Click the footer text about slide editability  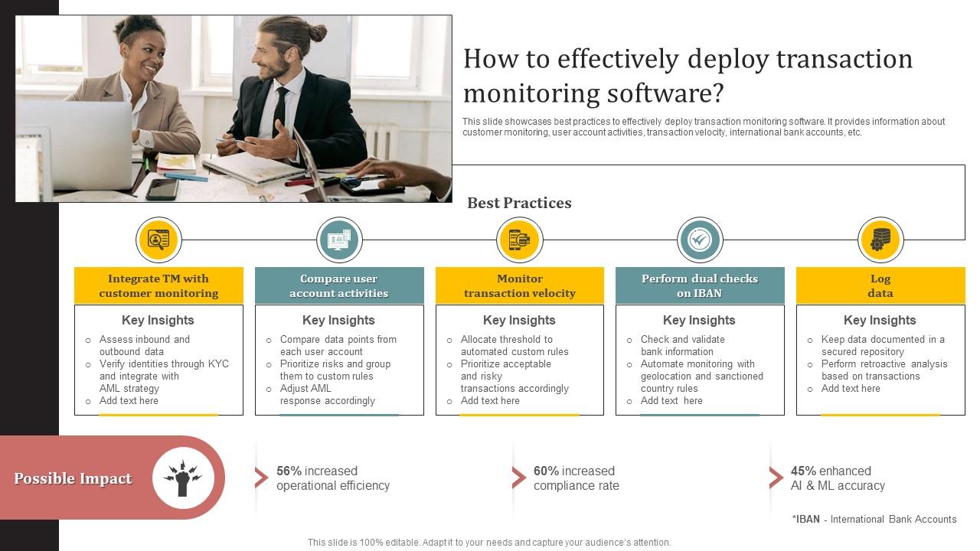pos(489,540)
